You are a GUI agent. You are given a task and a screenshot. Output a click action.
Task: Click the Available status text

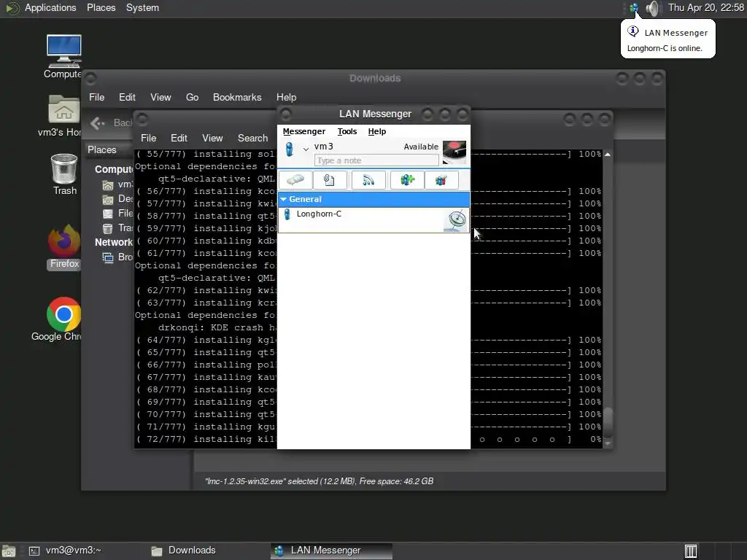click(421, 147)
